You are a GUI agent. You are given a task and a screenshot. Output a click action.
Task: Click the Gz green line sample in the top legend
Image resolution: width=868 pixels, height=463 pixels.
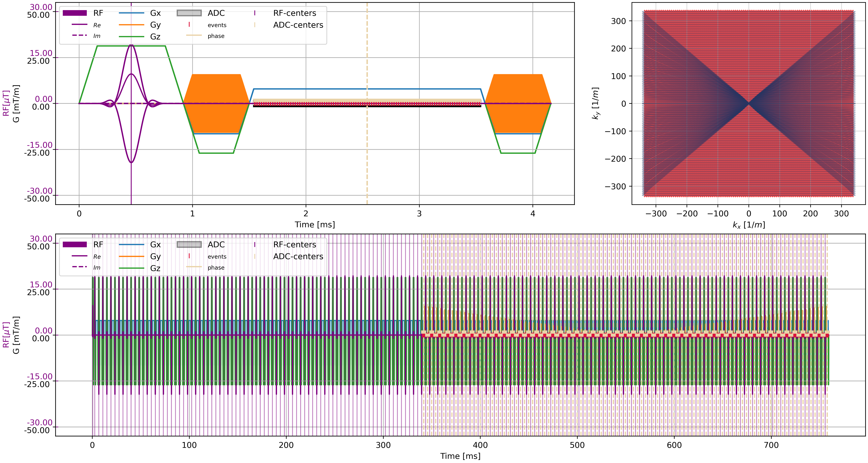point(131,36)
